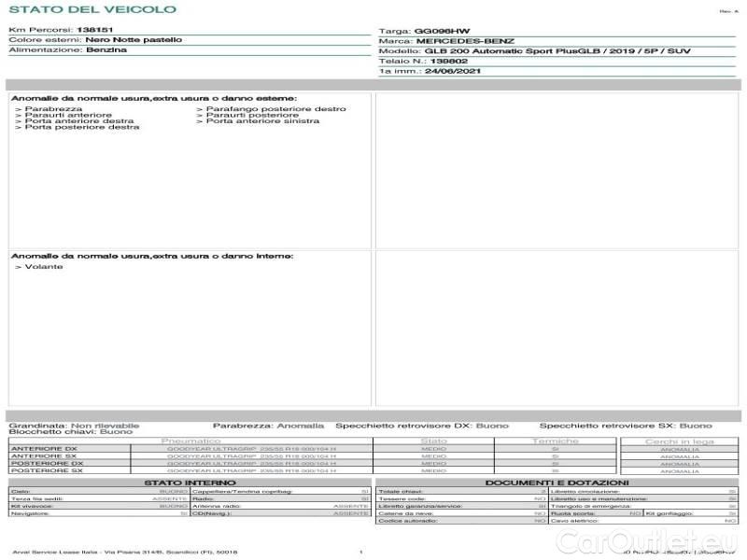Select the "Antenna radio:" row label
The height and width of the screenshot is (560, 747).
pyautogui.click(x=217, y=506)
